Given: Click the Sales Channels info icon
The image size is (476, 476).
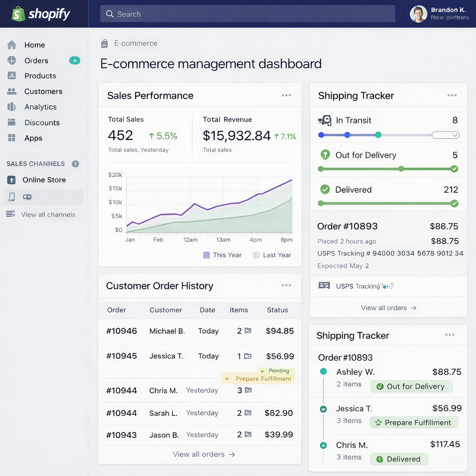Looking at the screenshot, I should (75, 164).
